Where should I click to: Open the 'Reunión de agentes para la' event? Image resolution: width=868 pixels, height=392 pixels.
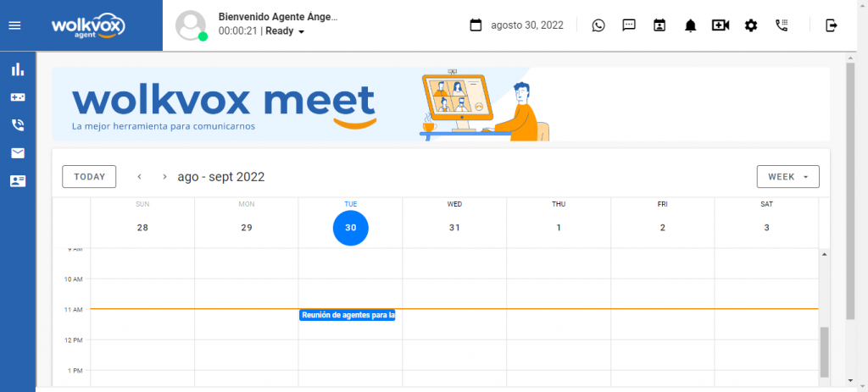(x=347, y=316)
